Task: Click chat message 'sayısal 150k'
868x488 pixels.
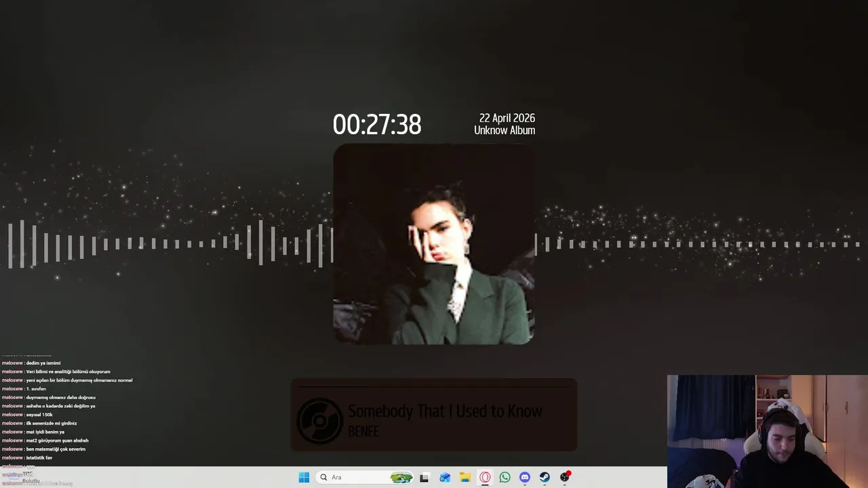Action: pos(39,415)
